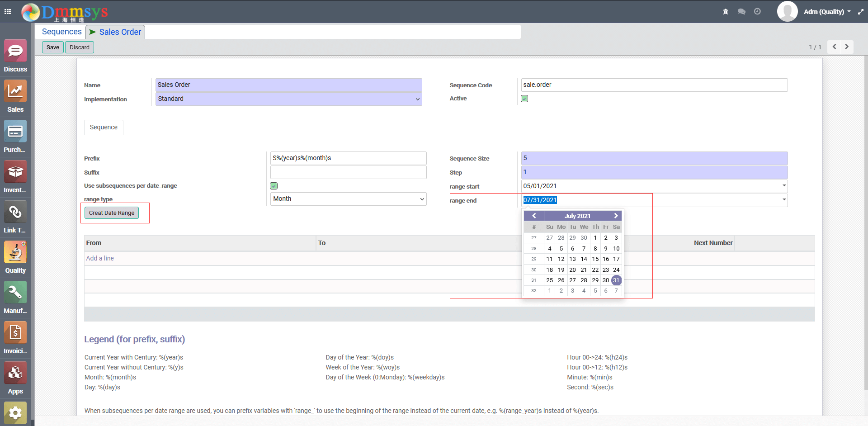Click Sales Order breadcrumb
The image size is (868, 426).
pyautogui.click(x=120, y=32)
